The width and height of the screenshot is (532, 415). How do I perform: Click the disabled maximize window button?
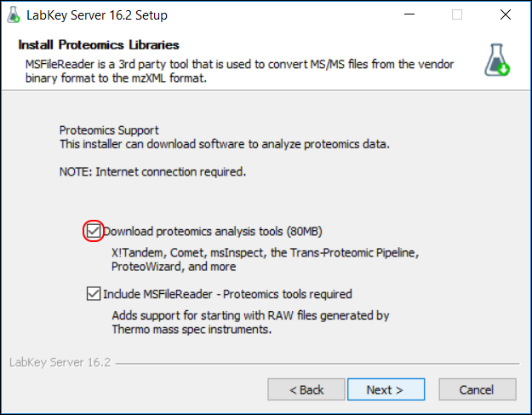[457, 14]
